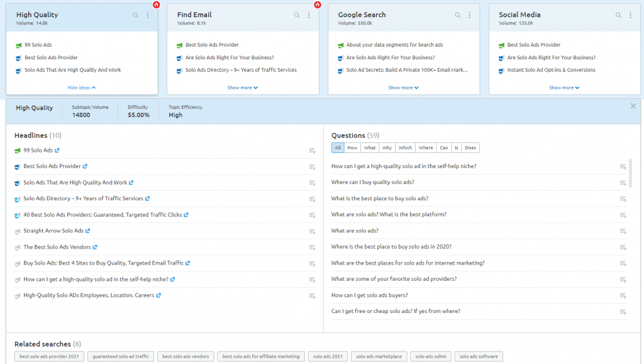Add 'Buy Solo Ads: Best 4 Sites' headline to favorites
The width and height of the screenshot is (644, 364).
point(312,264)
